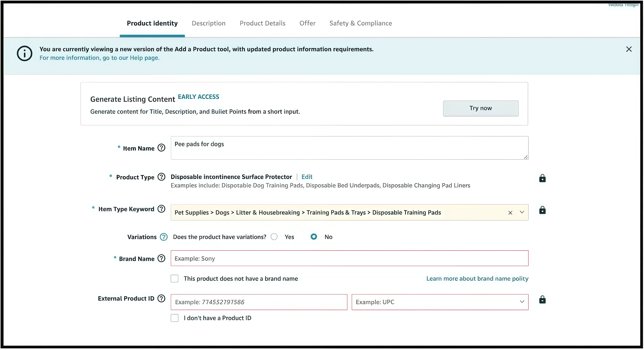
Task: Click Edit link next to product type
Action: coord(307,177)
